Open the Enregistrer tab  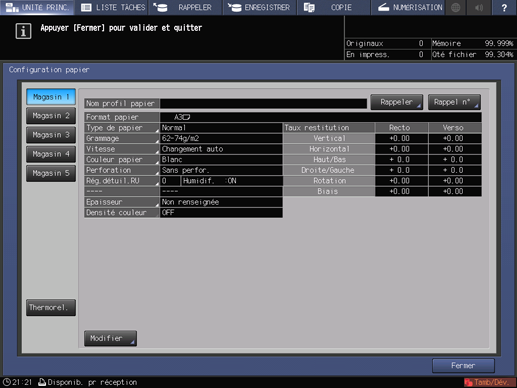[260, 7]
